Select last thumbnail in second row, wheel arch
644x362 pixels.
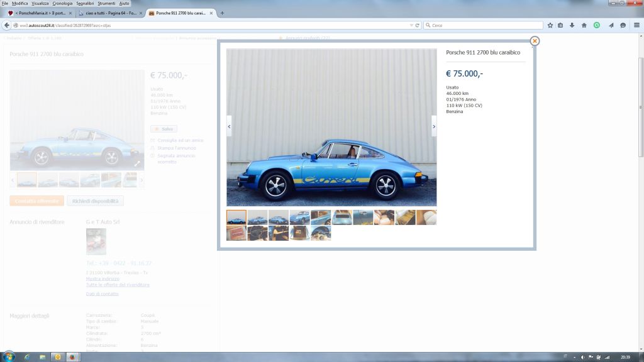[x=321, y=233]
